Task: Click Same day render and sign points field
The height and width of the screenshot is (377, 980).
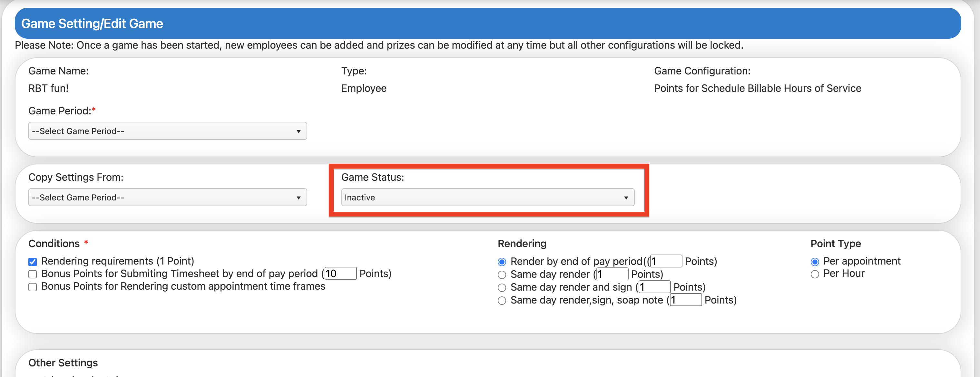Action: [x=654, y=287]
